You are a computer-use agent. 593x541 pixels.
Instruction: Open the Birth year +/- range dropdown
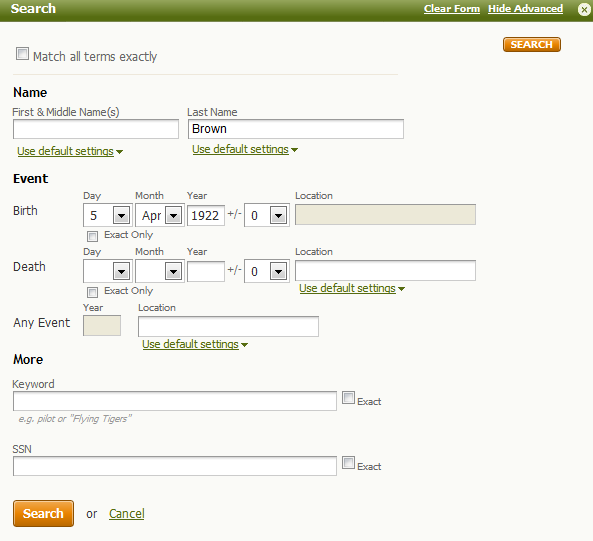(267, 215)
